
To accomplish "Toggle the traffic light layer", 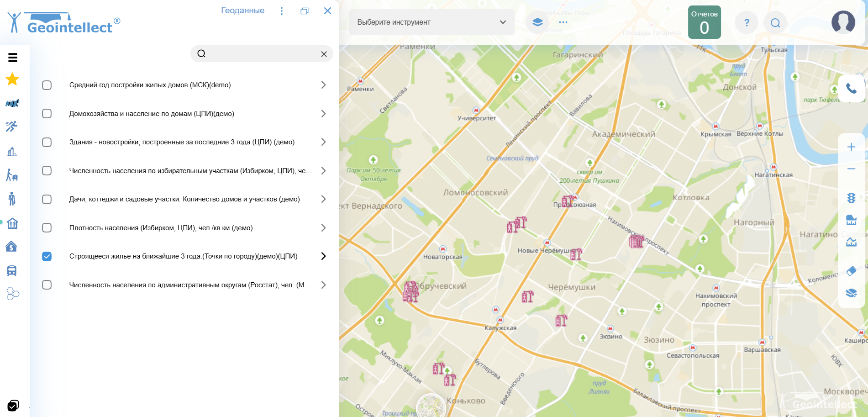I will pos(851,198).
